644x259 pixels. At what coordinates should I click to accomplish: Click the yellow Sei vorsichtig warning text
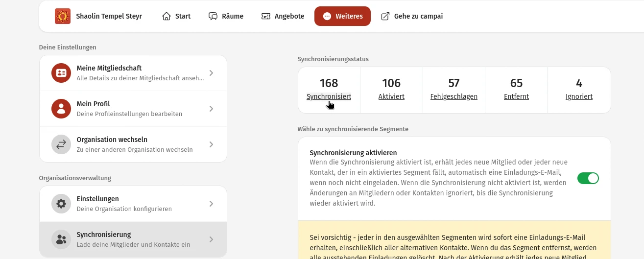[x=453, y=247]
